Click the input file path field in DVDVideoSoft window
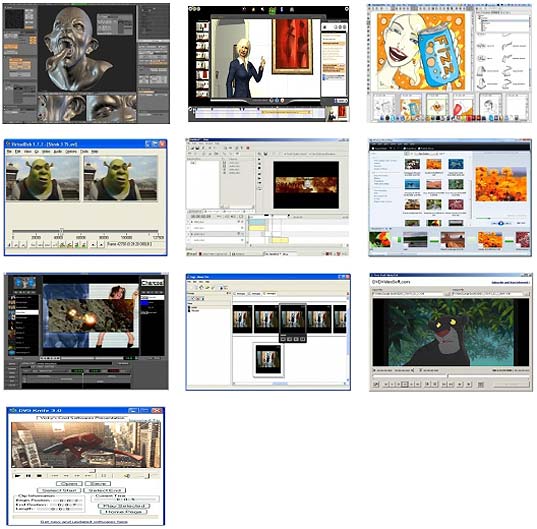This screenshot has width=537, height=529. pyautogui.click(x=408, y=294)
